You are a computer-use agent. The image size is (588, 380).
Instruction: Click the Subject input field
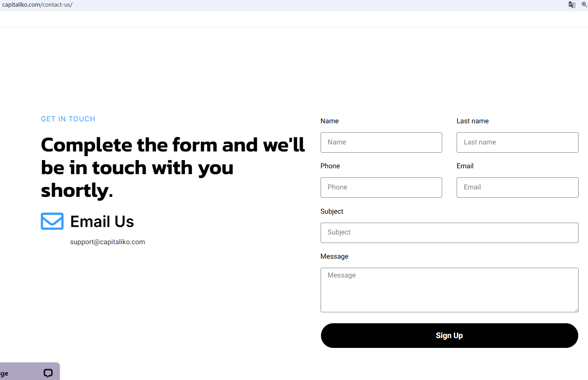(x=449, y=233)
